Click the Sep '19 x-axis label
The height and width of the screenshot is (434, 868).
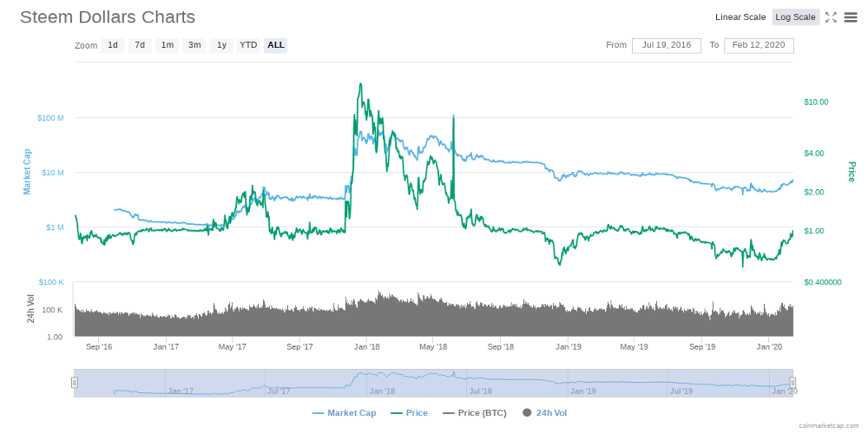coord(702,347)
